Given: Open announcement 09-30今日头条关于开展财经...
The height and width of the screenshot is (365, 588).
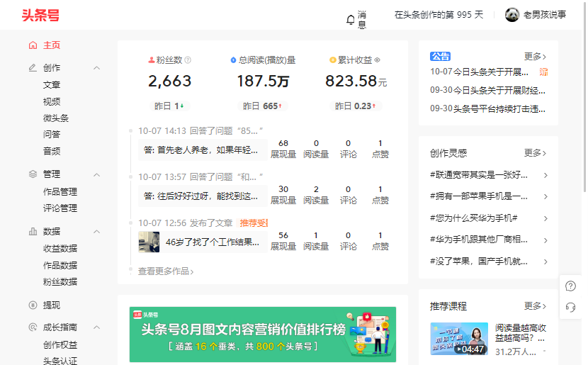Looking at the screenshot, I should (487, 91).
